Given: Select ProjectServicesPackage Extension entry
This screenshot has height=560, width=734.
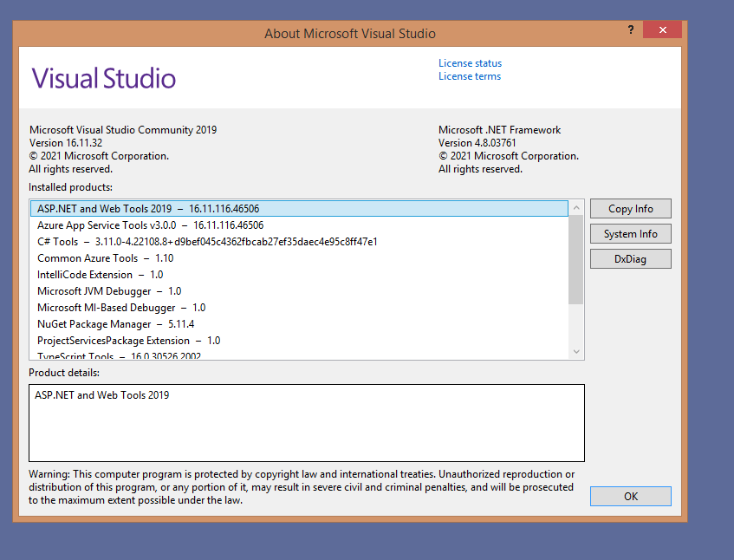Looking at the screenshot, I should (299, 341).
